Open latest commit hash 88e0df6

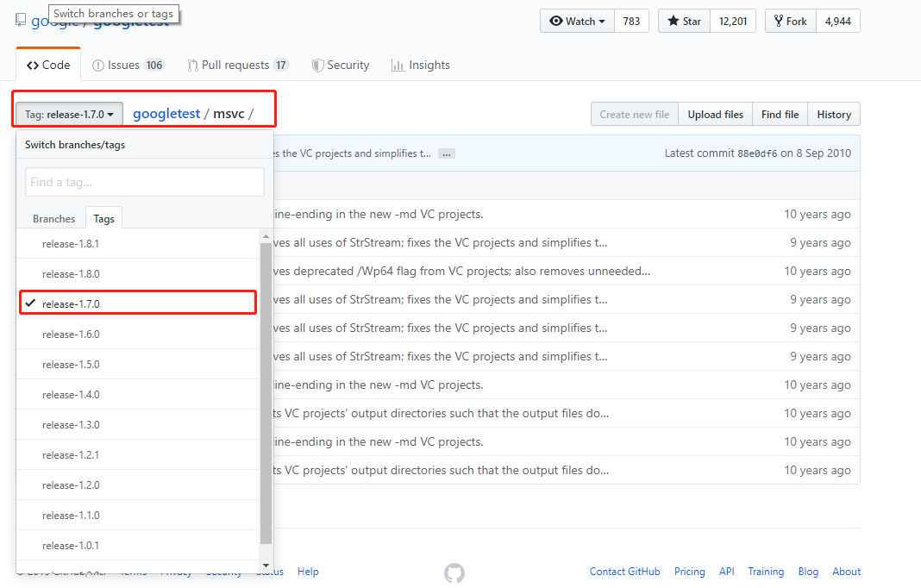click(x=757, y=153)
